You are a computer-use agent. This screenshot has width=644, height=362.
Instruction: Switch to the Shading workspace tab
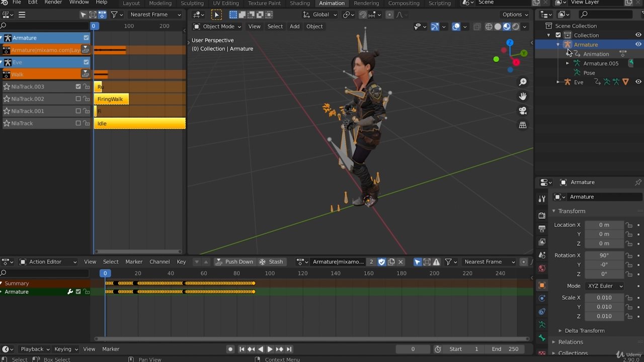299,3
